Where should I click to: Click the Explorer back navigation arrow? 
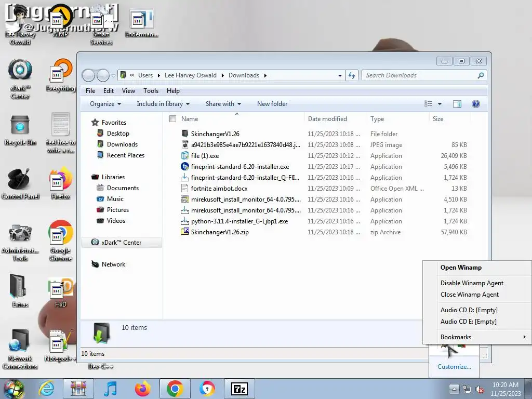(88, 75)
